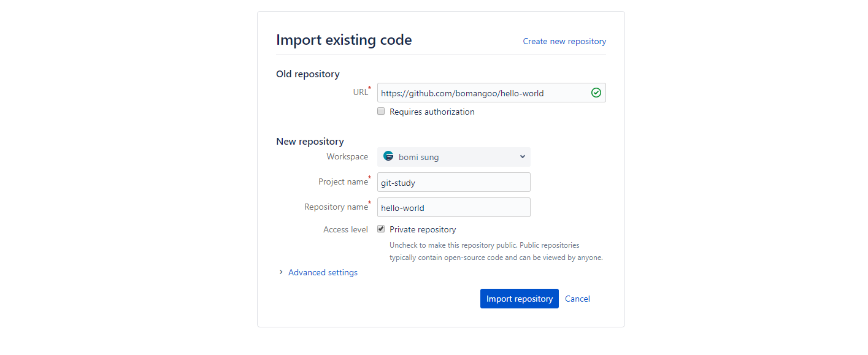This screenshot has width=868, height=355.
Task: Click the URL field label
Action: point(360,92)
